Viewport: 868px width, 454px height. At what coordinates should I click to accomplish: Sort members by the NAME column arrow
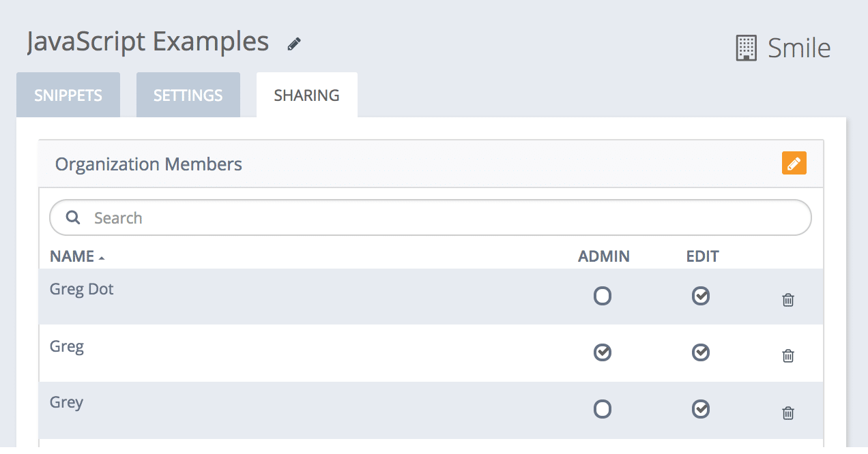(102, 258)
